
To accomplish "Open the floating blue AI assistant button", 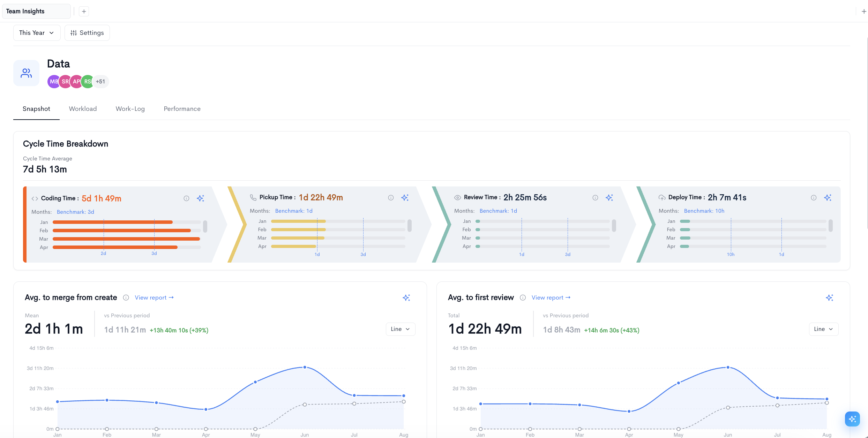I will (x=852, y=419).
